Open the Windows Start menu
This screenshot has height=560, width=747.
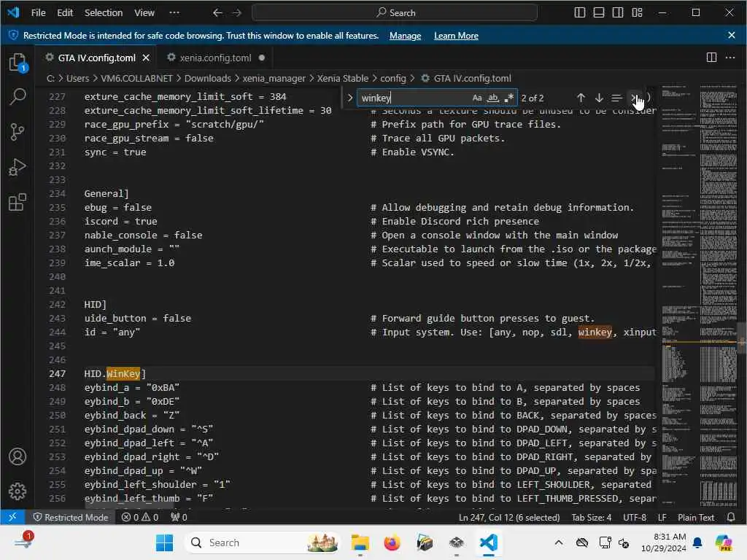coord(164,542)
